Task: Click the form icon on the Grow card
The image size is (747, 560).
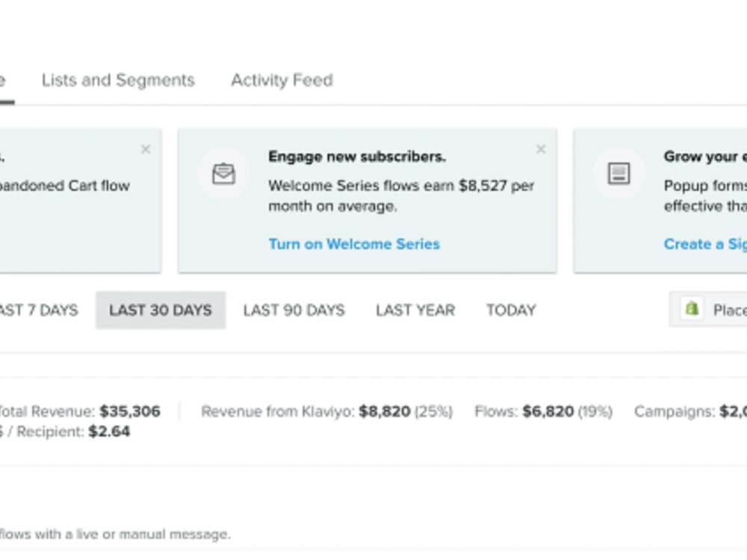Action: point(619,174)
